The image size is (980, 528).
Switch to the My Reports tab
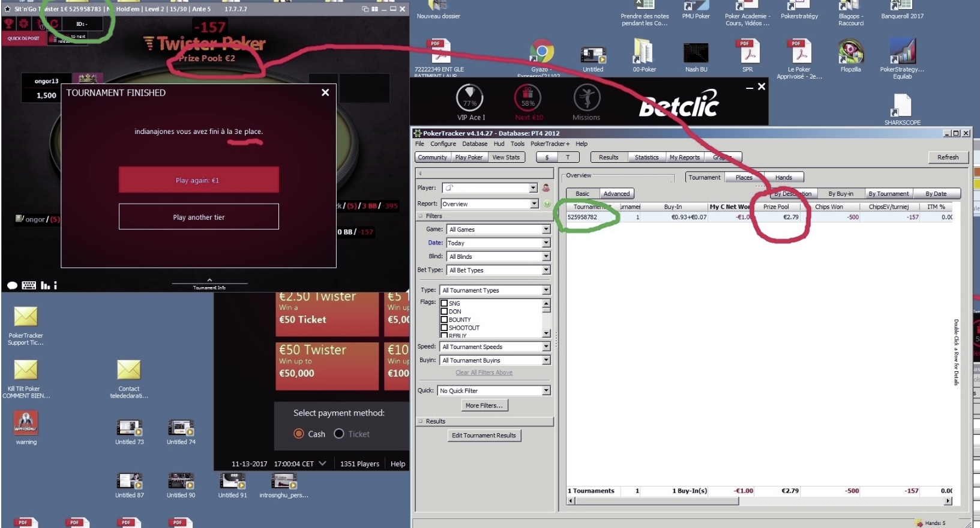[685, 157]
